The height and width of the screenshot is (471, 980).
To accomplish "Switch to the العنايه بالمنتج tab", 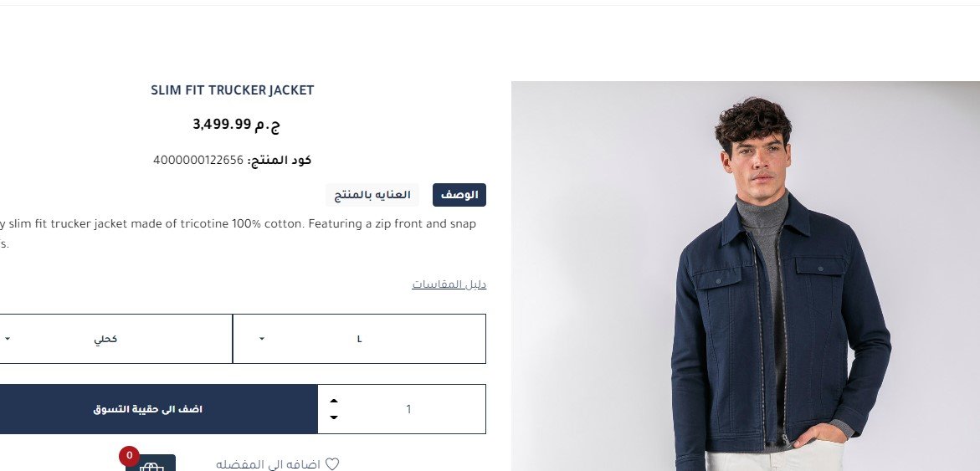I will point(372,195).
